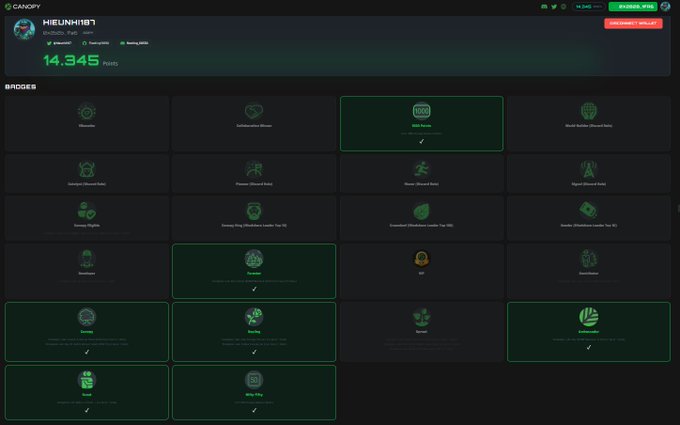Click the Signal antenna-tower badge icon
This screenshot has height=425, width=680.
[x=589, y=170]
